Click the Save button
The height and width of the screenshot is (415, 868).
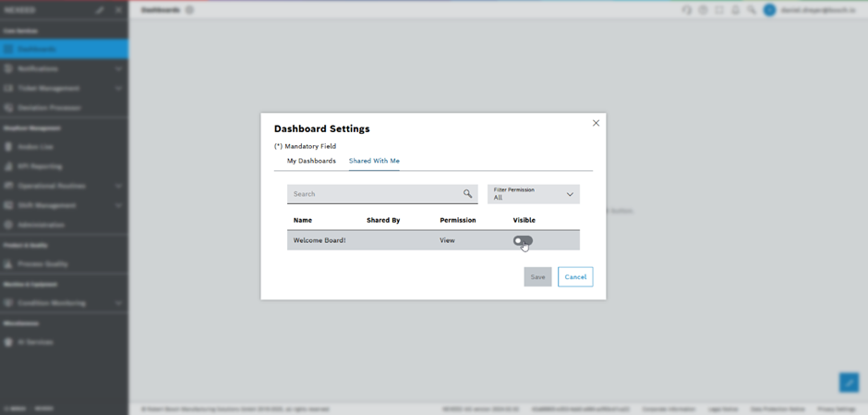tap(537, 277)
